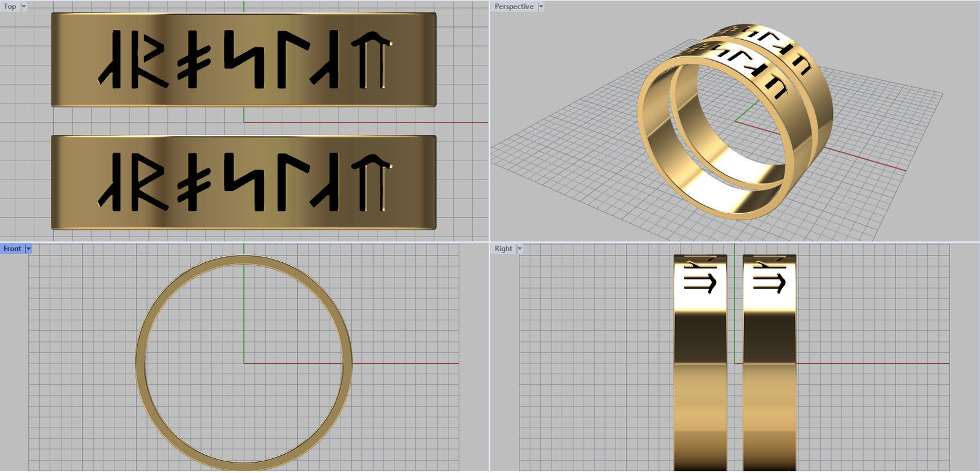Image resolution: width=980 pixels, height=473 pixels.
Task: Activate the Right viewport title label
Action: point(503,249)
